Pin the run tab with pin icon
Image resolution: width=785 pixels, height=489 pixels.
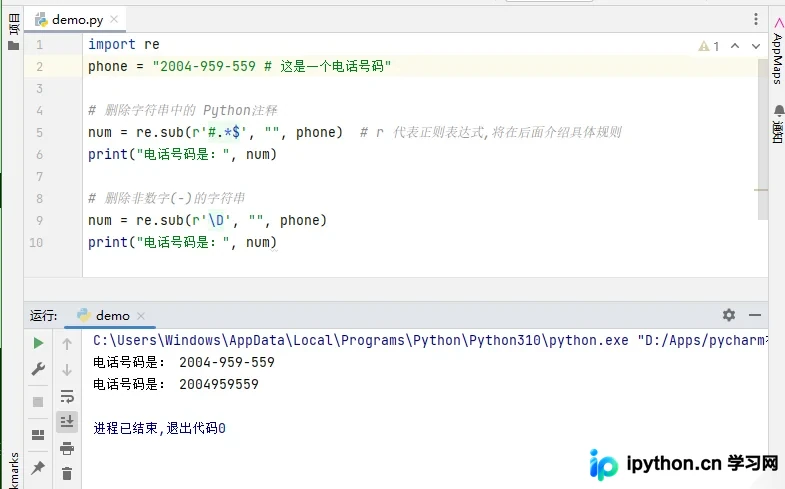point(38,468)
